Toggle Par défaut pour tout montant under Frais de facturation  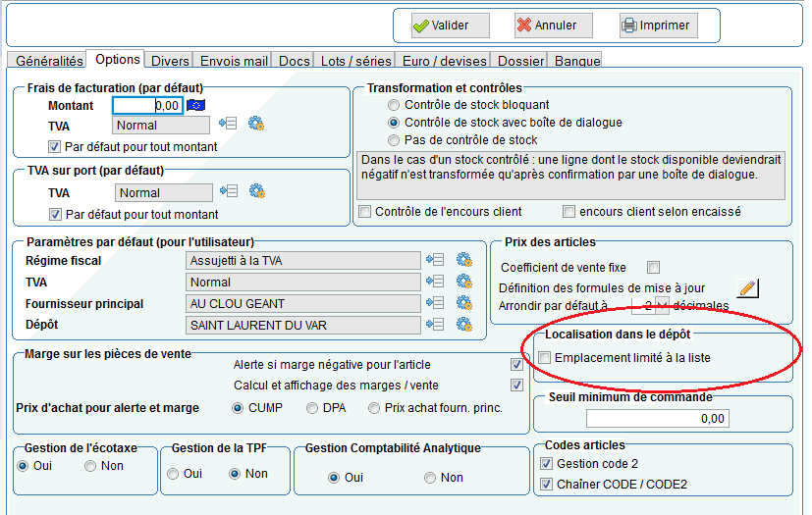tap(54, 147)
